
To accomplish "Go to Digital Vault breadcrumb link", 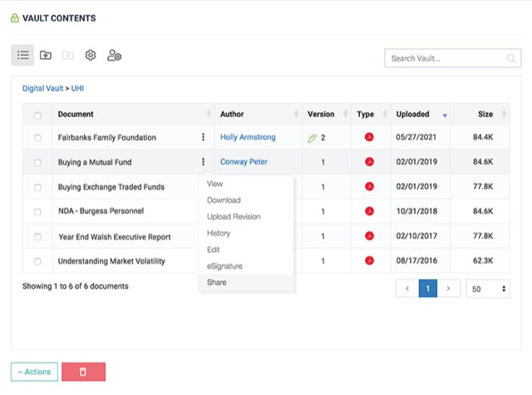I will click(x=42, y=88).
